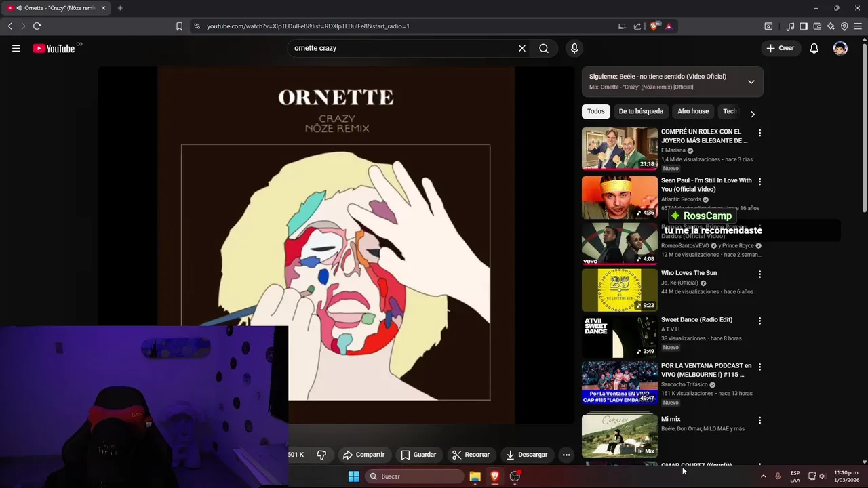
Task: Go to YouTube home via logo
Action: [54, 48]
